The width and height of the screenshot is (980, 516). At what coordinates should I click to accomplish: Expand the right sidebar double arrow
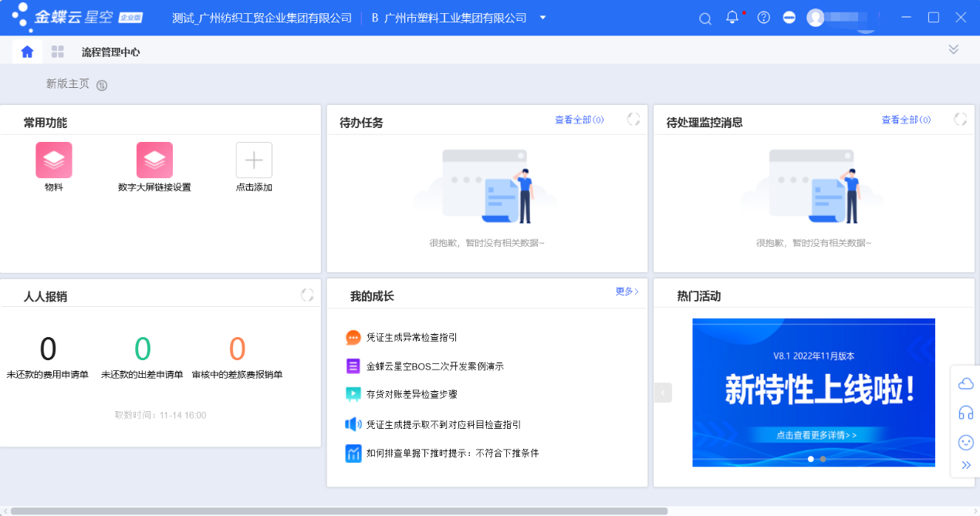click(965, 465)
